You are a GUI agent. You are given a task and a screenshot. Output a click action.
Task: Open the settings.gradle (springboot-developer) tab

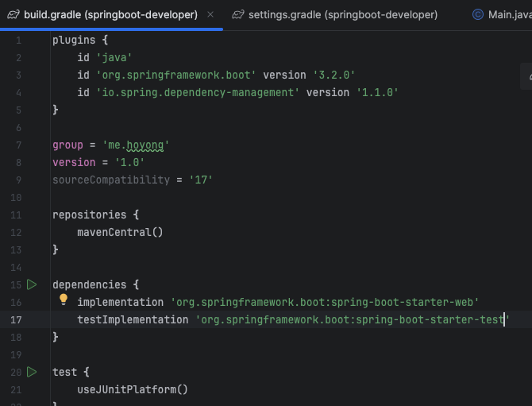tap(343, 15)
